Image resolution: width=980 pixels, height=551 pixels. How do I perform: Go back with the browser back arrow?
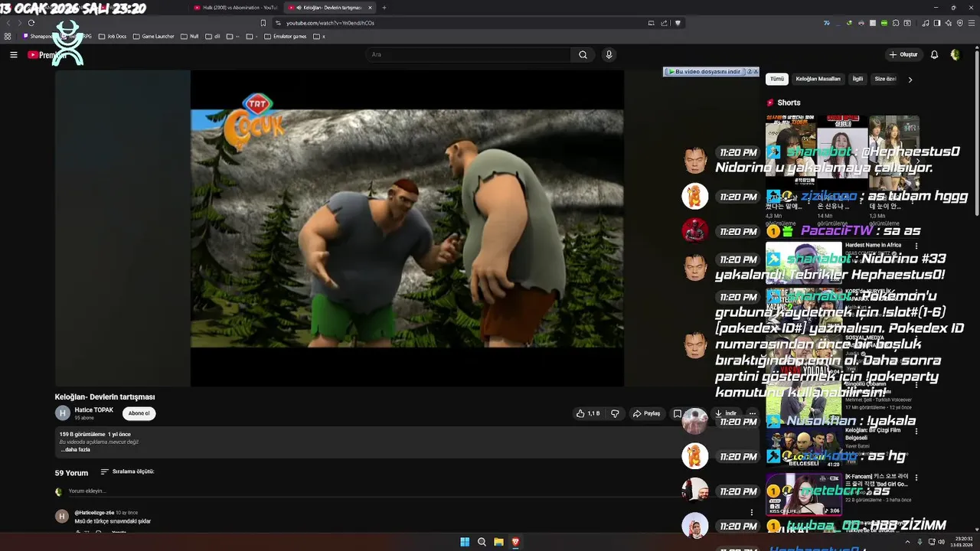(9, 23)
